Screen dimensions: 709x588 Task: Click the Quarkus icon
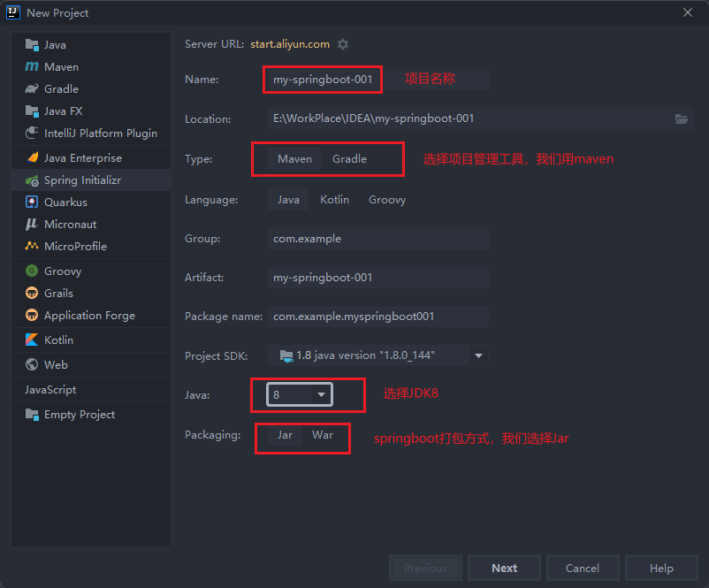coord(32,202)
